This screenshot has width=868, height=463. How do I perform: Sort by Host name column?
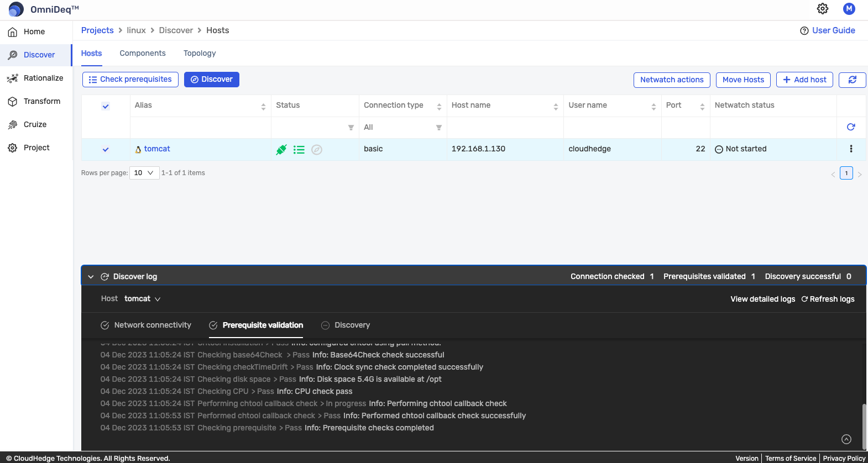point(556,107)
